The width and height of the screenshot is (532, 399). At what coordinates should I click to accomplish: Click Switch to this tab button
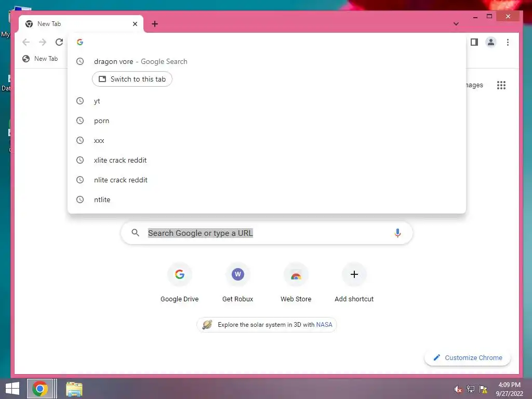pyautogui.click(x=132, y=79)
